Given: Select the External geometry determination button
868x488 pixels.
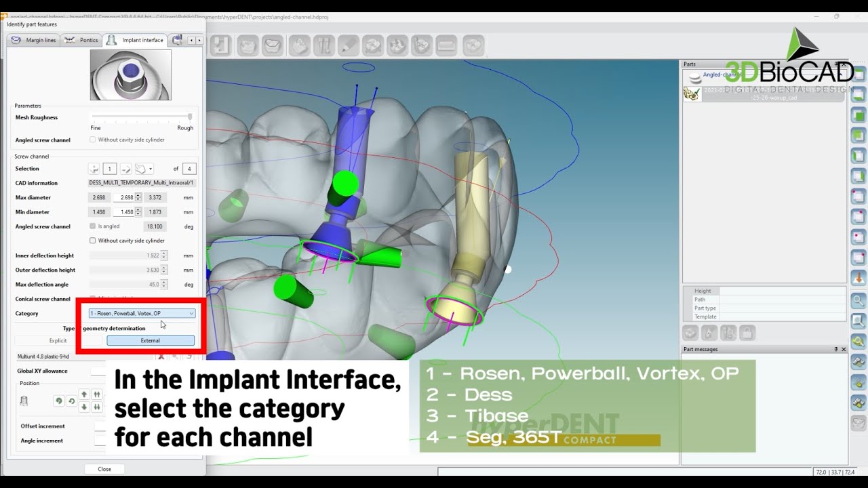Looking at the screenshot, I should click(x=151, y=340).
